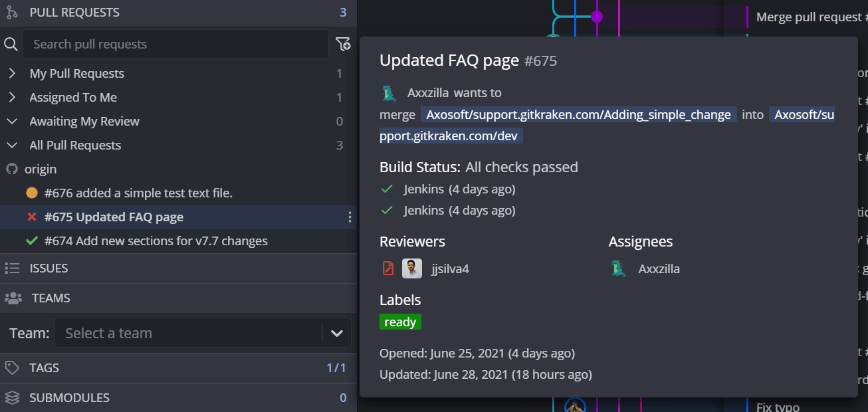The width and height of the screenshot is (868, 412).
Task: Click the green ready label
Action: (x=400, y=322)
